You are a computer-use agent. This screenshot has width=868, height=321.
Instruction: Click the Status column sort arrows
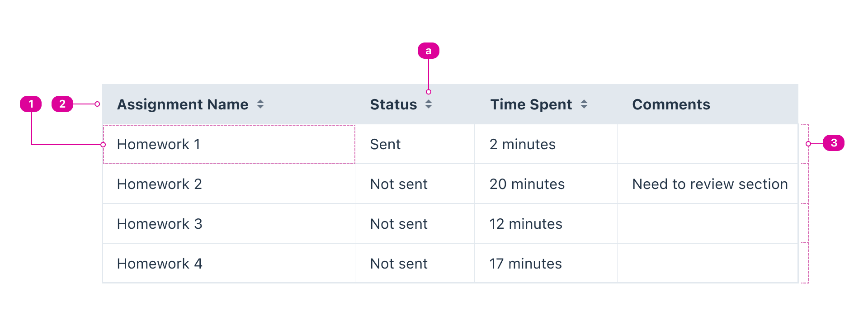click(x=429, y=104)
